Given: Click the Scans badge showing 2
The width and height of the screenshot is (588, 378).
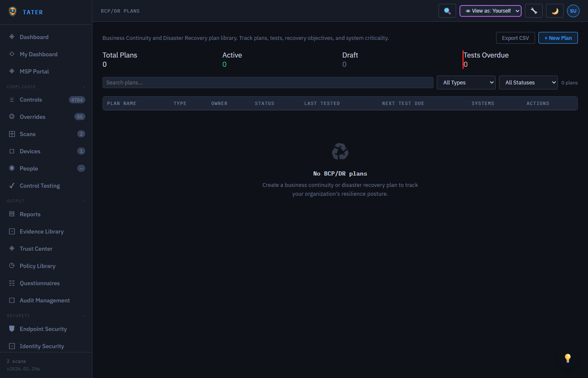Looking at the screenshot, I should coord(81,134).
